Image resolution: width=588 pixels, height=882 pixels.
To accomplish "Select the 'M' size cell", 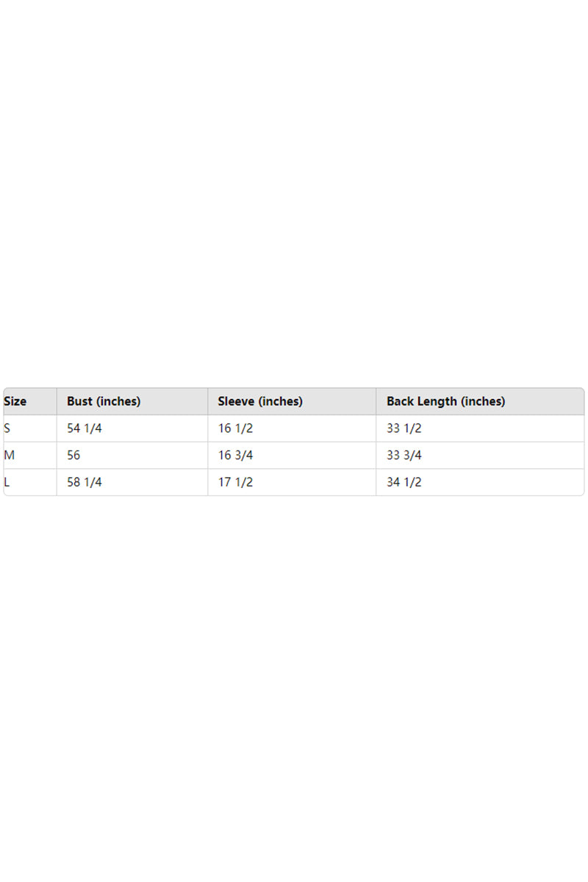I will 10,456.
